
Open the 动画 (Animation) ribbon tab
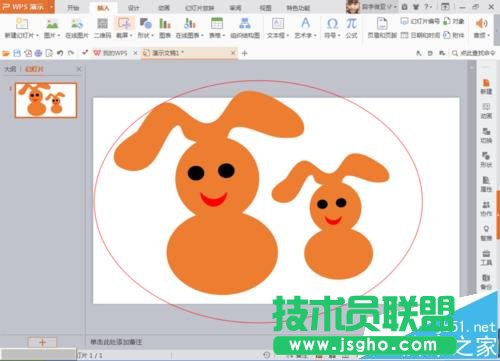point(164,8)
